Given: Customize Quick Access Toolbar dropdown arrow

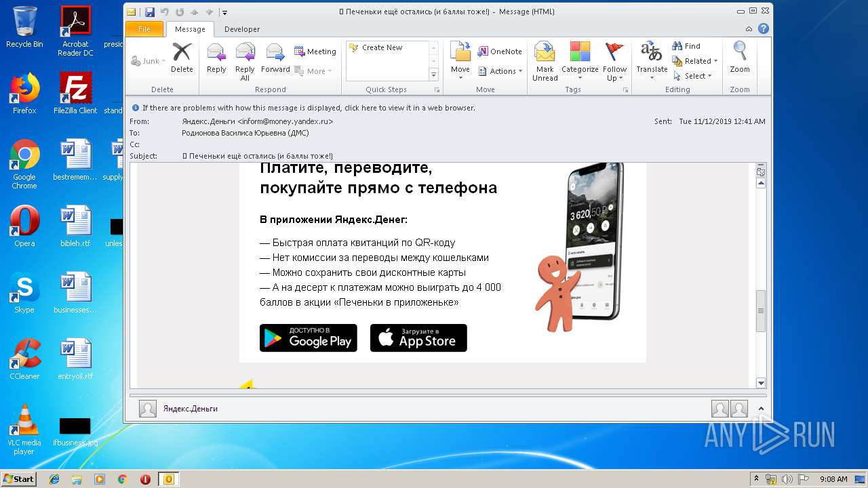Looking at the screenshot, I should 225,12.
